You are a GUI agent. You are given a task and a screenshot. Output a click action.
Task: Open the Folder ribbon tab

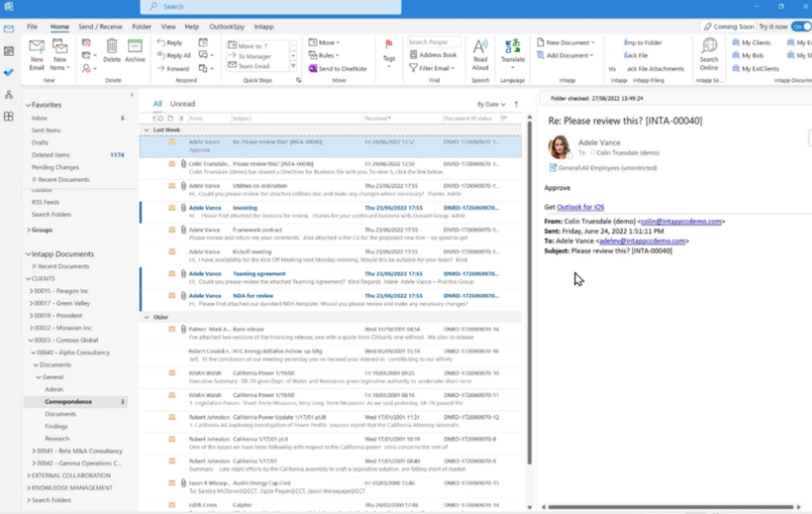click(x=141, y=27)
